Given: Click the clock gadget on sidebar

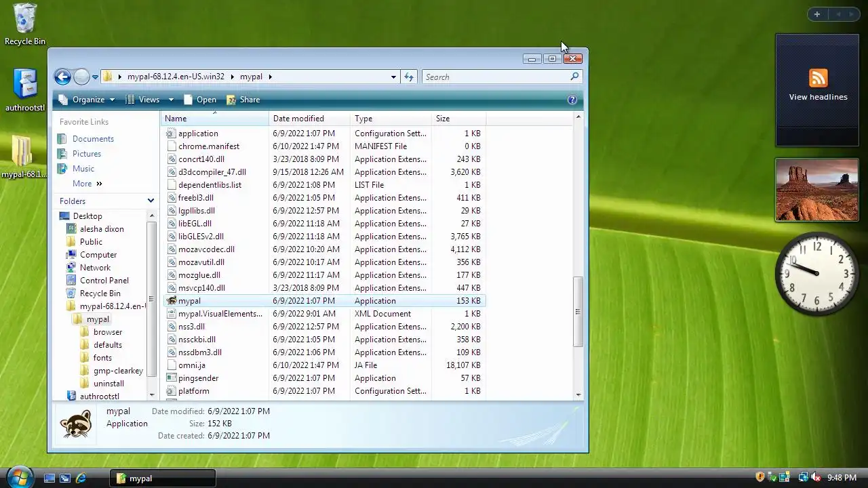Looking at the screenshot, I should click(x=817, y=273).
